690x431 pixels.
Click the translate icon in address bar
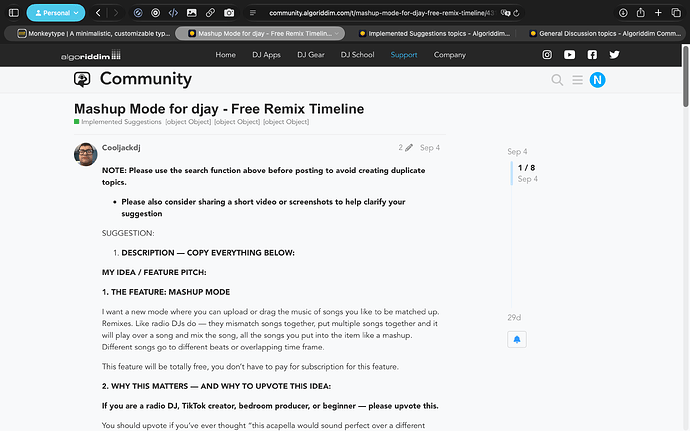(505, 13)
